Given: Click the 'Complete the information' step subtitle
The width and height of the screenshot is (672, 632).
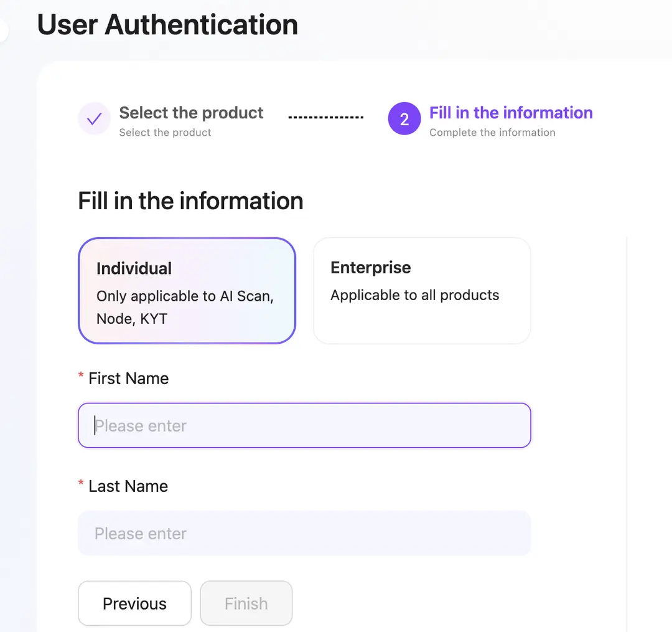Looking at the screenshot, I should (492, 133).
